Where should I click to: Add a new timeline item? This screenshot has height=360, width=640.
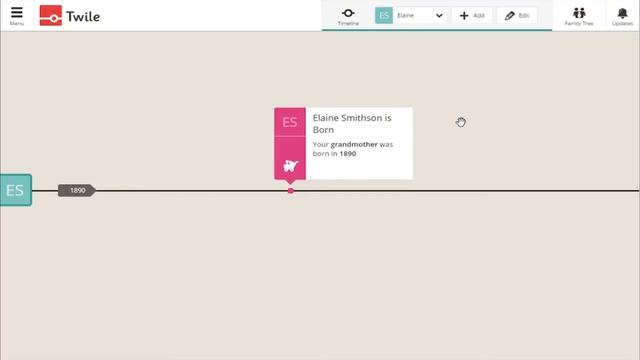[472, 16]
